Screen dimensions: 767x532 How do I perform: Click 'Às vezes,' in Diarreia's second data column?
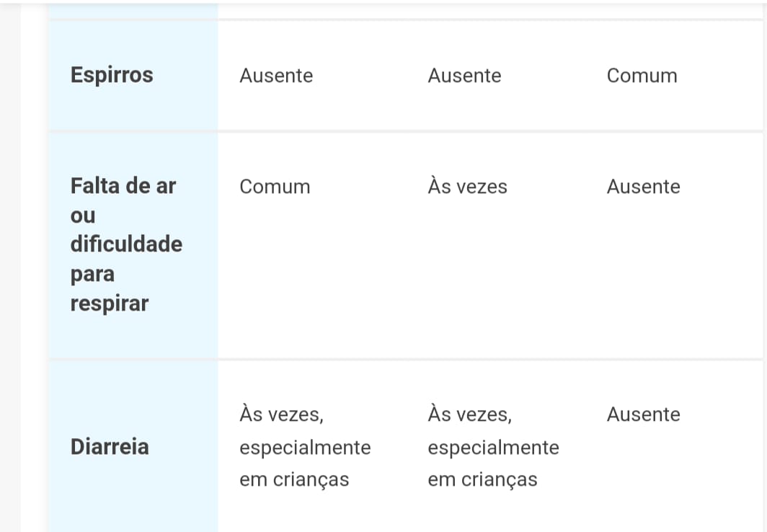point(469,414)
